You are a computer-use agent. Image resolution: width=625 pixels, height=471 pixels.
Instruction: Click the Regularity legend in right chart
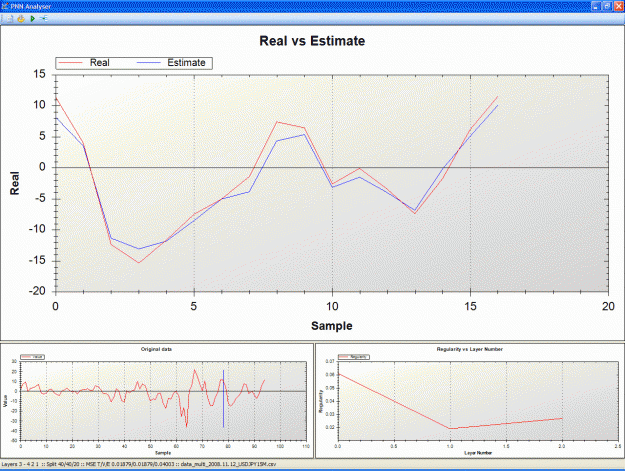point(354,357)
